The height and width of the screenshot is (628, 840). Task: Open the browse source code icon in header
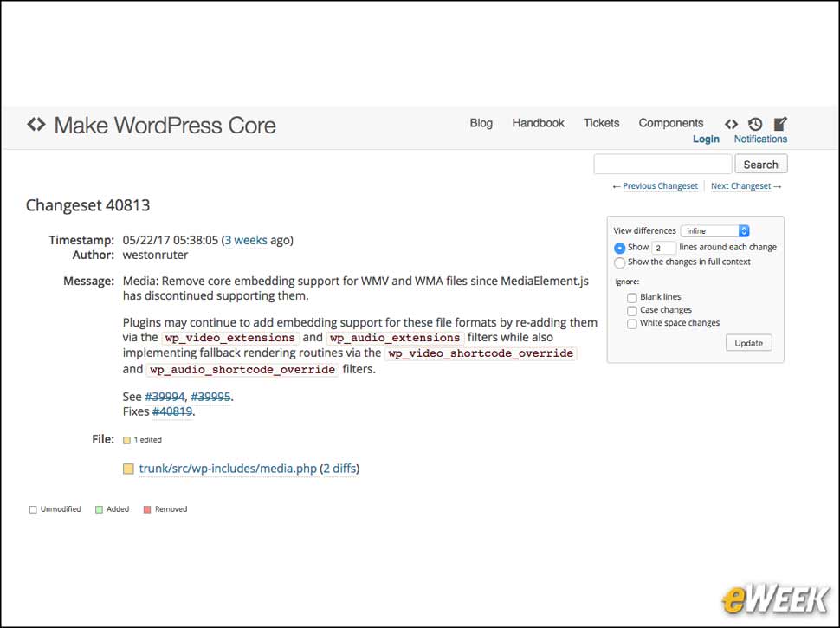pyautogui.click(x=731, y=125)
